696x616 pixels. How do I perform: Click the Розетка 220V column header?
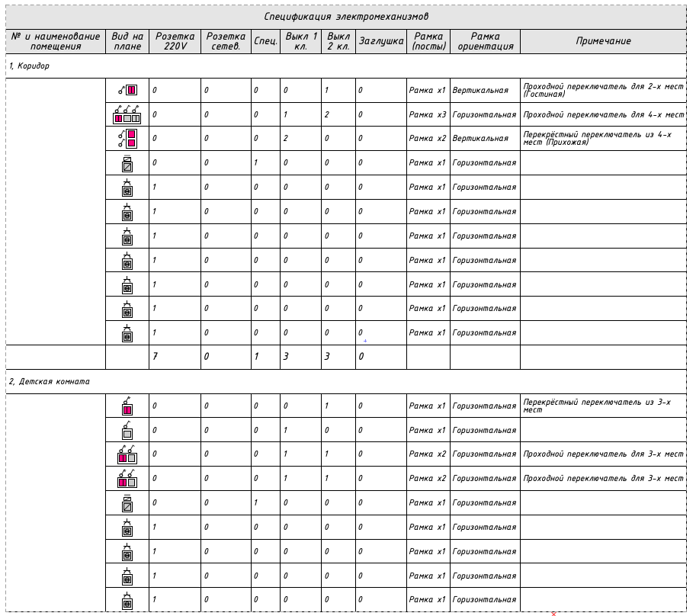(175, 41)
